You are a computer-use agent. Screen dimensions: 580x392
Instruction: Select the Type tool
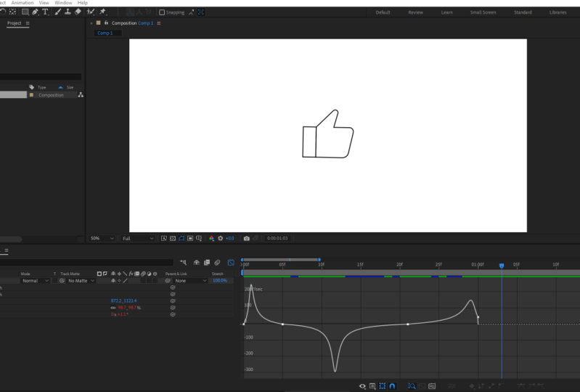pos(45,12)
